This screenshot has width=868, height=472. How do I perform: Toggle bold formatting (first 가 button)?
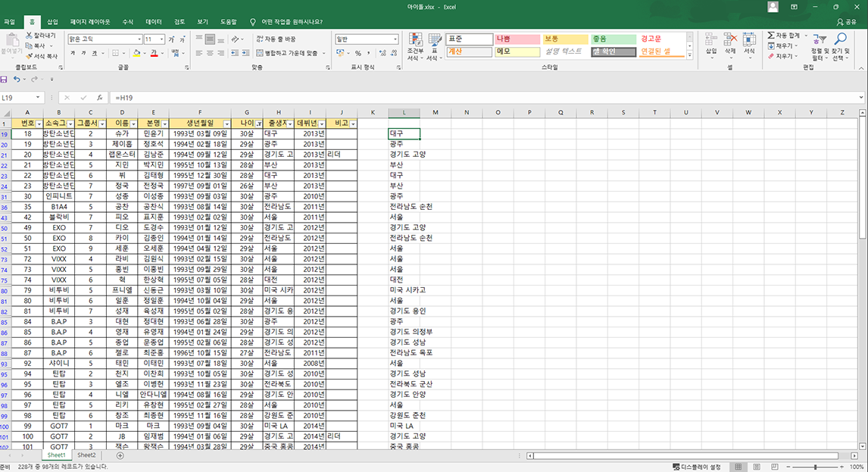click(x=73, y=53)
